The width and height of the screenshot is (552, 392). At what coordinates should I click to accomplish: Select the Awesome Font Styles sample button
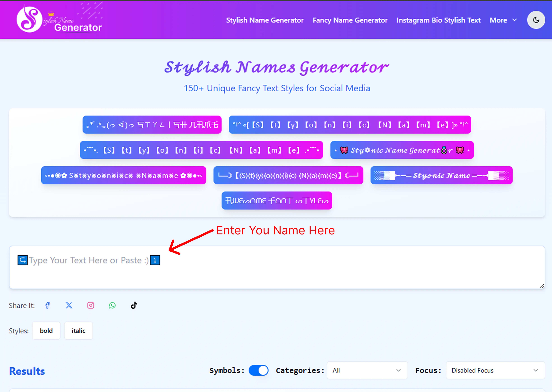point(277,201)
